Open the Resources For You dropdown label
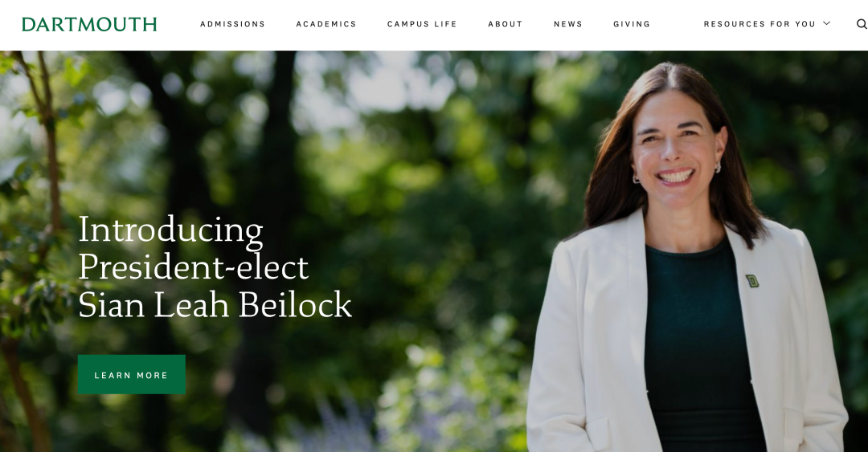 point(759,24)
